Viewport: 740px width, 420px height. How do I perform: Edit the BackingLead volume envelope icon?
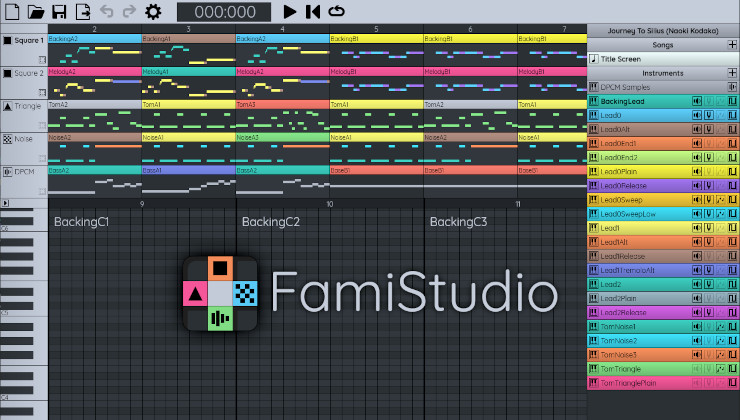[697, 101]
